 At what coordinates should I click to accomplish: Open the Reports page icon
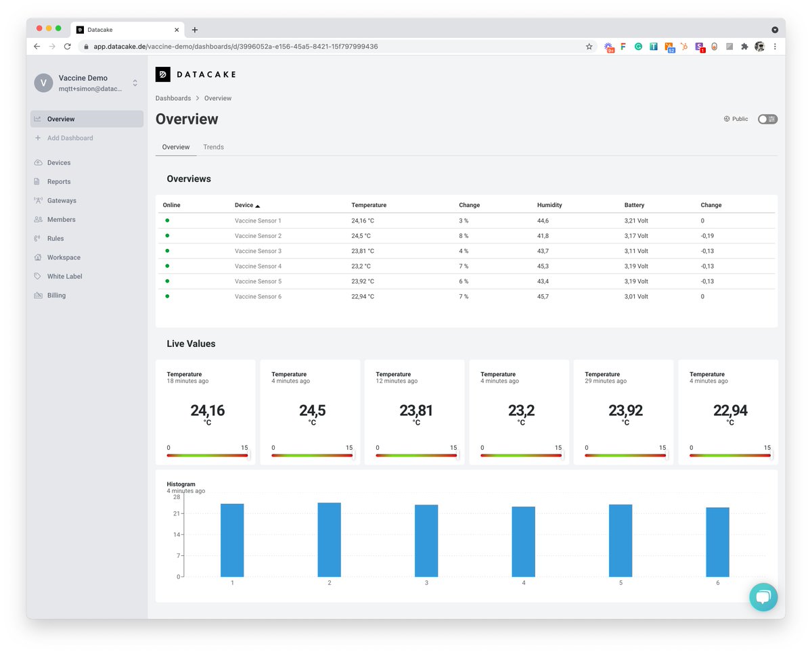[x=38, y=182]
